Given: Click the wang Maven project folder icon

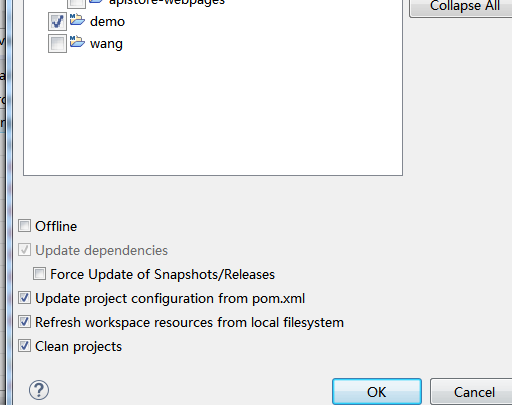Looking at the screenshot, I should pos(77,42).
